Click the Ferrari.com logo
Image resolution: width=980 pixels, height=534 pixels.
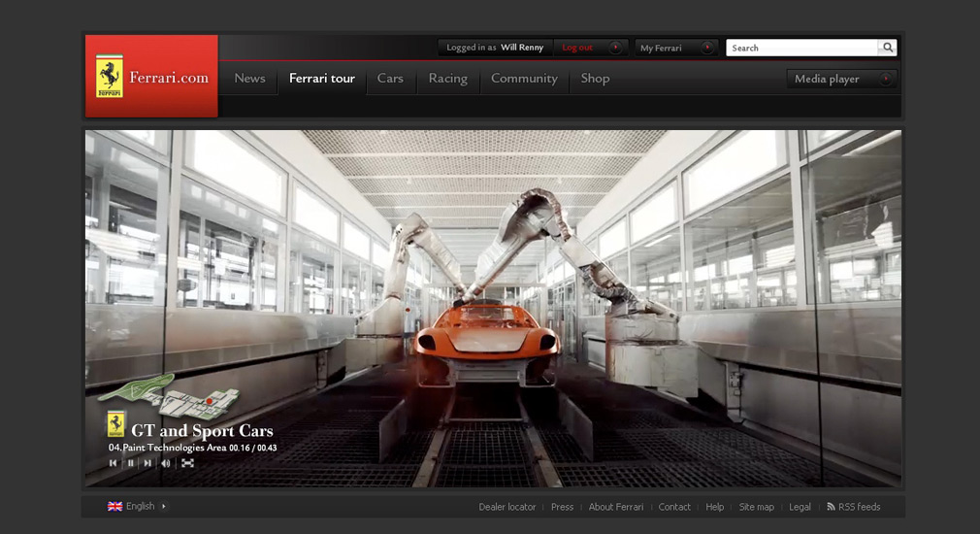(x=151, y=77)
